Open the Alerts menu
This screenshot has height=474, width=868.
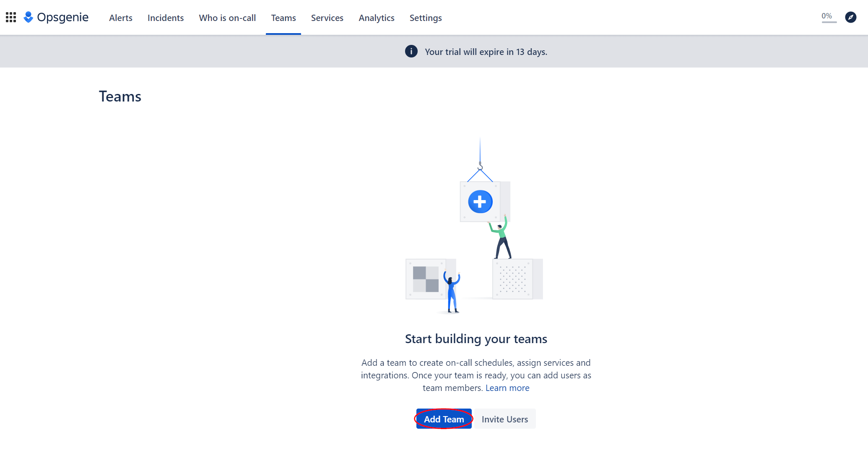pyautogui.click(x=120, y=18)
